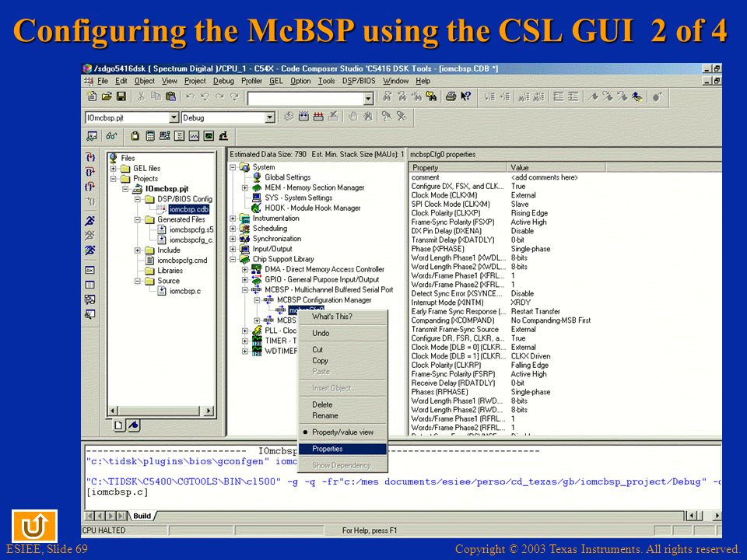Click the New file toolbar icon
Screen dimensions: 747x560
tap(92, 96)
